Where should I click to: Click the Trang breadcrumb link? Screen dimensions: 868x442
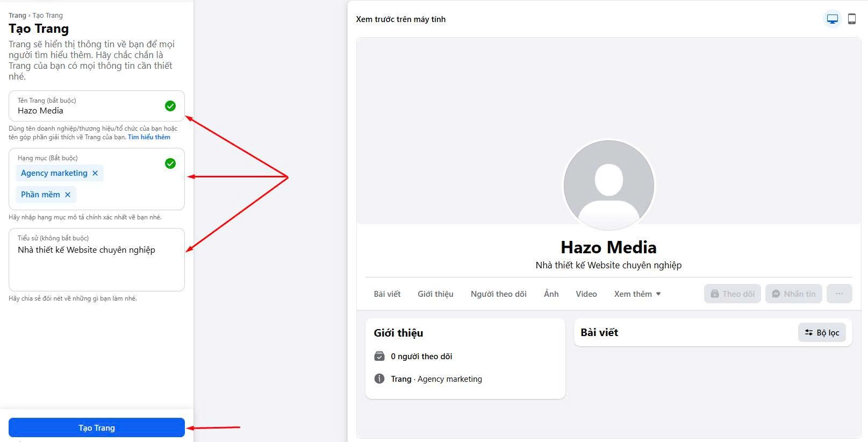[17, 16]
